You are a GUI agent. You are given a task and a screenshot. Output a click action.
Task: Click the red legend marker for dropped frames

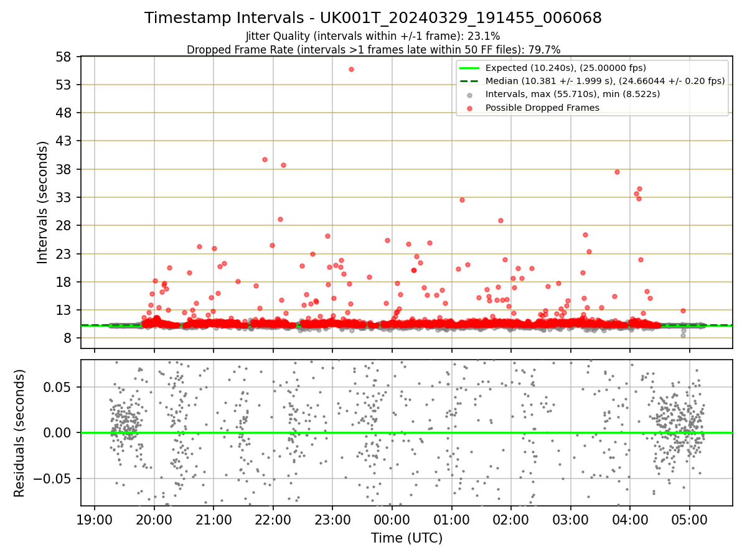[x=470, y=108]
